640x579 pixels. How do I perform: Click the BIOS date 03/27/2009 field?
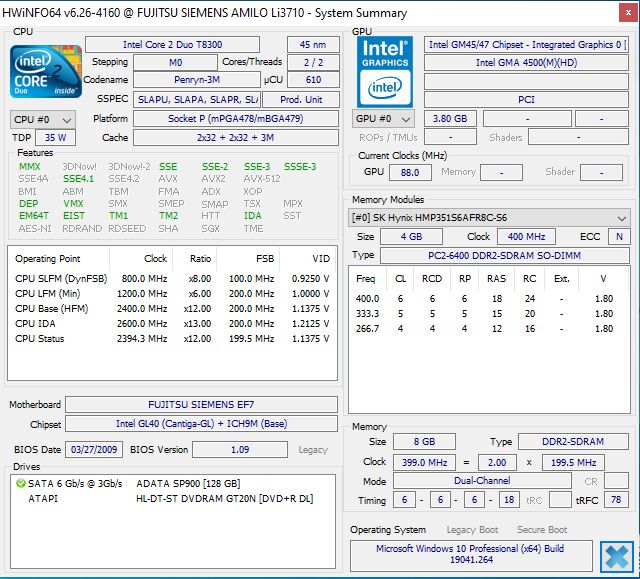point(94,450)
